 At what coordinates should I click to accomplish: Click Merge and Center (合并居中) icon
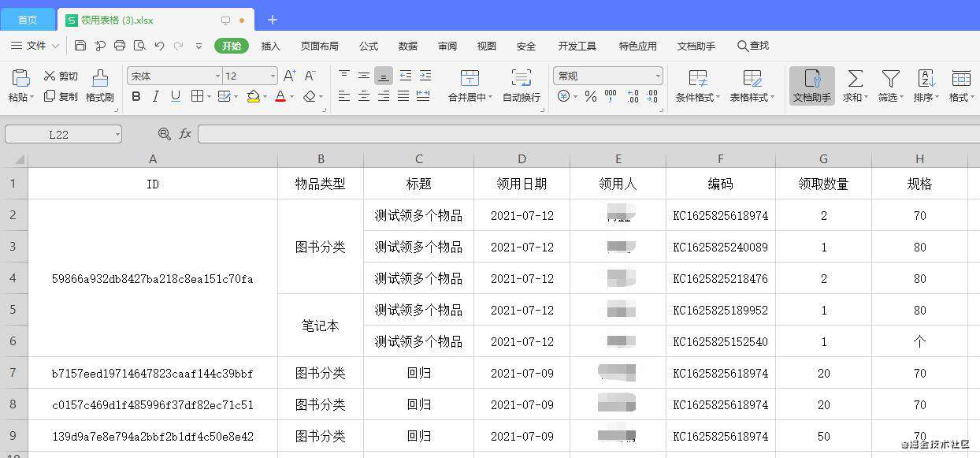[470, 77]
